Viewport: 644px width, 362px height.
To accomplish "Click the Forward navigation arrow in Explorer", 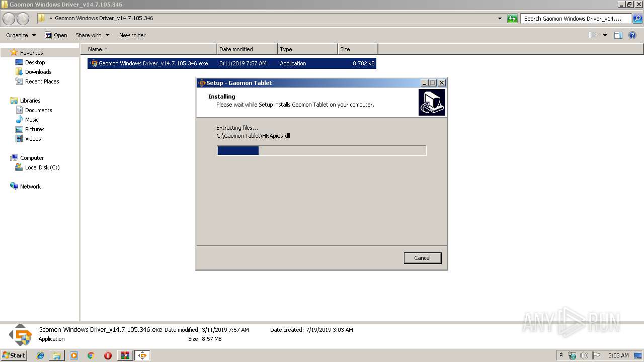I will 23,19.
